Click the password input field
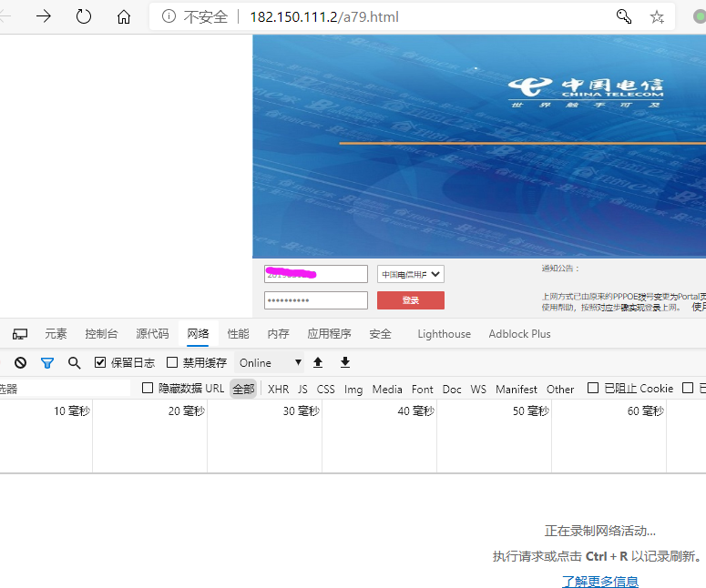Viewport: 706px width, 588px height. [x=316, y=300]
